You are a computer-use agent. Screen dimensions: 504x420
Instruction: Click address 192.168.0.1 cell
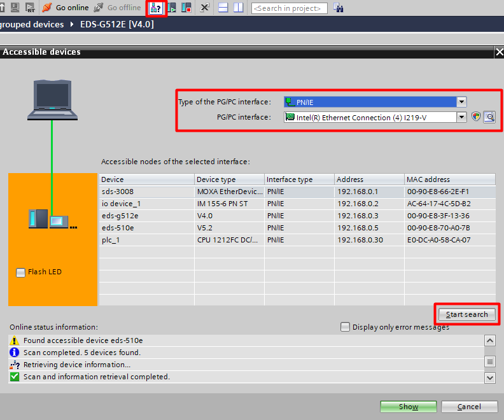coord(369,192)
